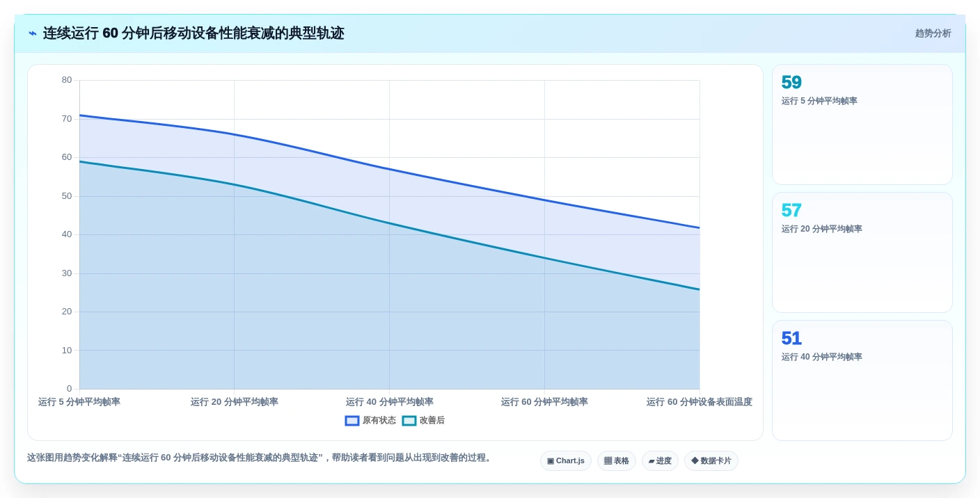
Task: Click the 运行 20 分钟平均帧率 card caption
Action: tap(822, 229)
